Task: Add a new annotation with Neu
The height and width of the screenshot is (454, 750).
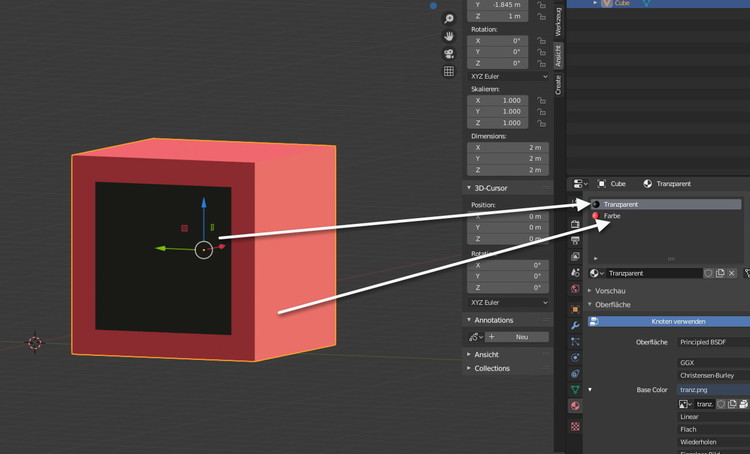Action: pos(517,337)
